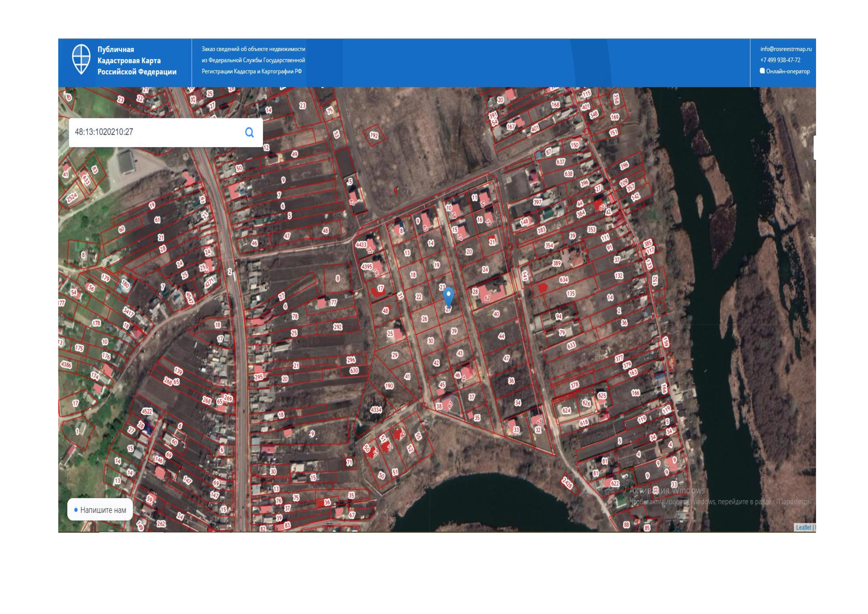Select parcel label 168

point(555,104)
